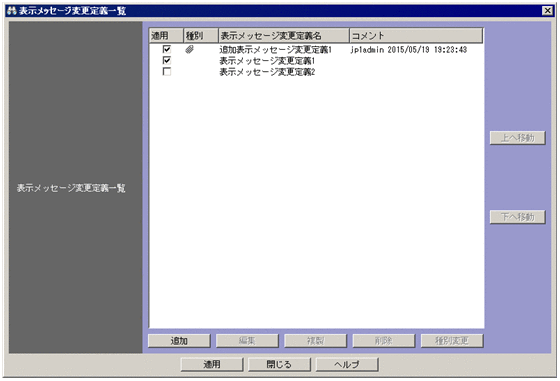Click the binoculars icon in title bar
The image size is (560, 381).
(11, 11)
